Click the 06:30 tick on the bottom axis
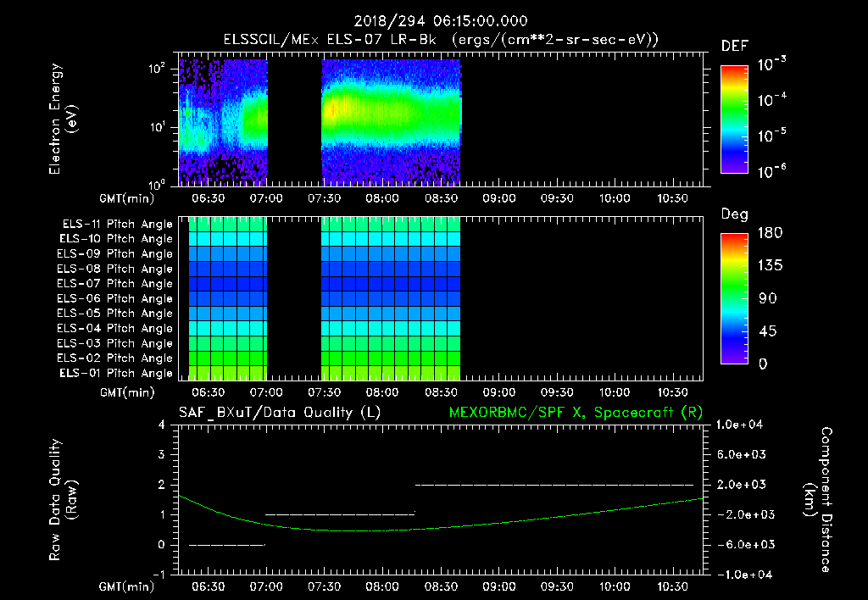This screenshot has height=600, width=868. 209,586
